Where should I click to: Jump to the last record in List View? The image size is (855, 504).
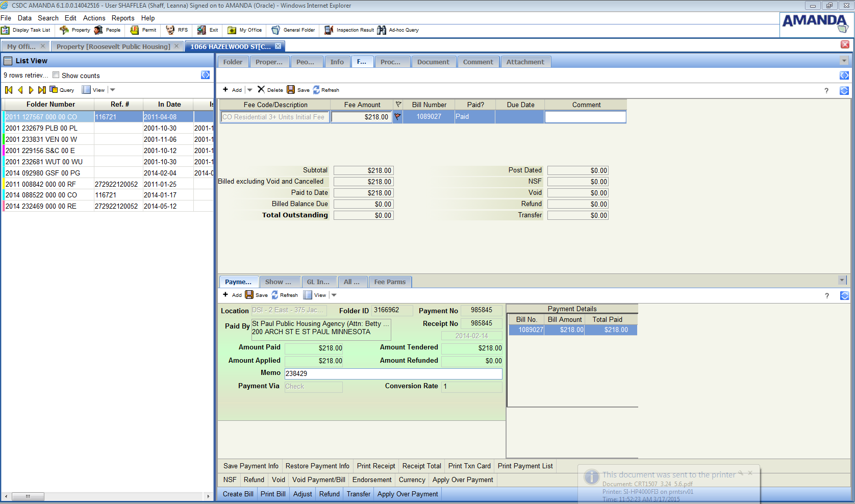[x=42, y=90]
